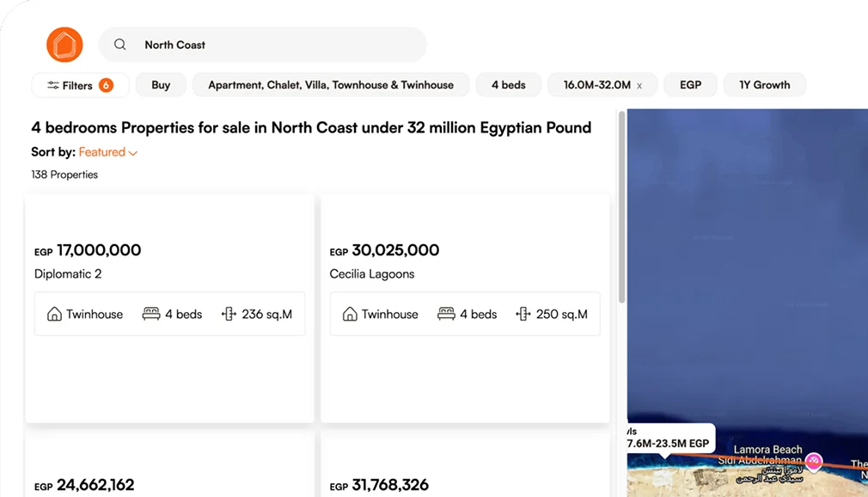Click the Filters sliders icon
This screenshot has width=868, height=497.
point(53,85)
